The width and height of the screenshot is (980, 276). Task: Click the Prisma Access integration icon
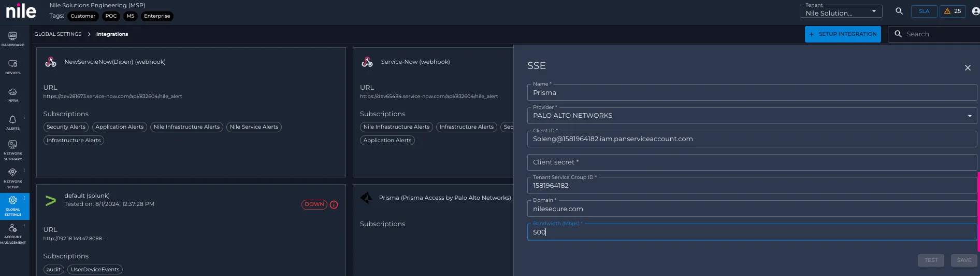pyautogui.click(x=366, y=198)
